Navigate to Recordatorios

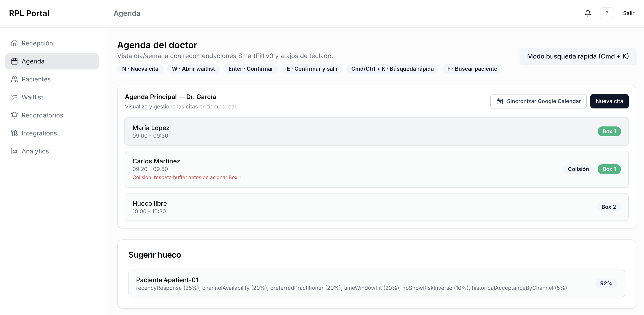click(52, 115)
